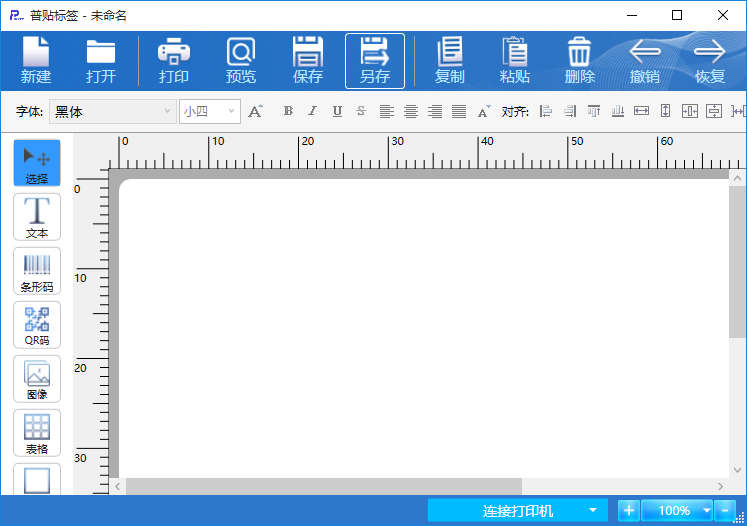Make objects same width

click(642, 111)
